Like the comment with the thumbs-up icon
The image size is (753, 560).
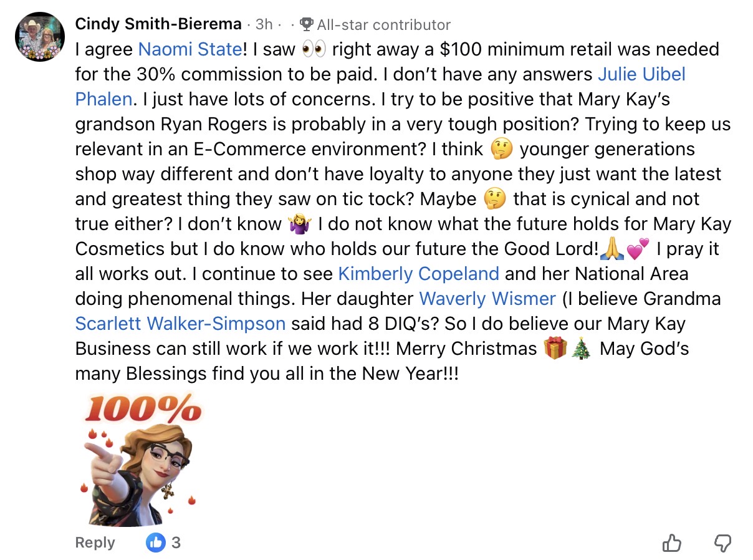(671, 543)
